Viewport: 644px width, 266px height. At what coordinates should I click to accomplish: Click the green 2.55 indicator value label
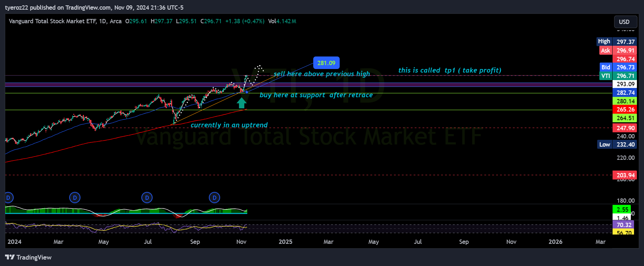pos(622,210)
